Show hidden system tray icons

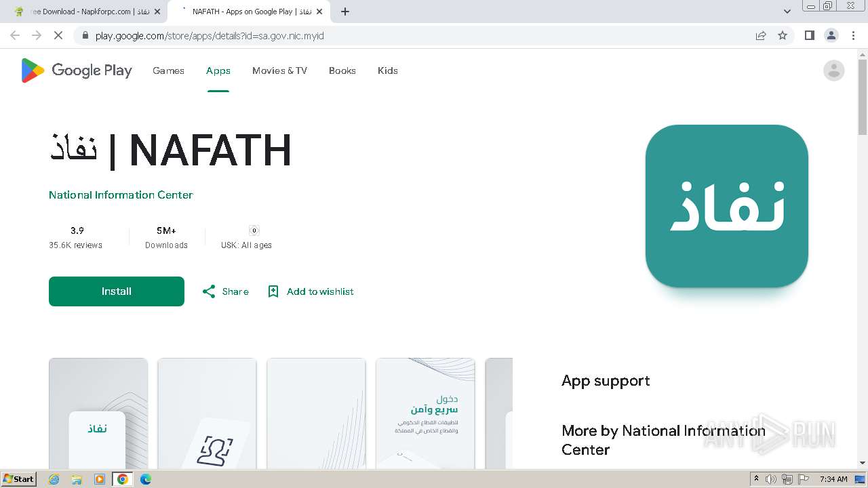(756, 479)
